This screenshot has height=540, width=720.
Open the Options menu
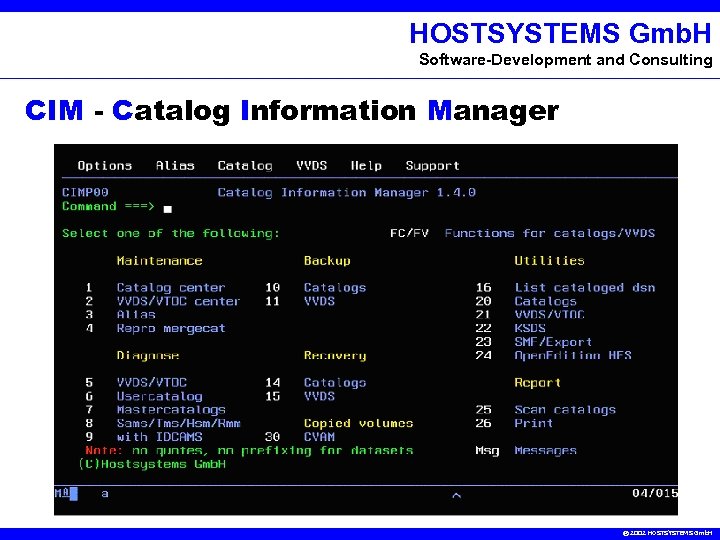click(105, 166)
